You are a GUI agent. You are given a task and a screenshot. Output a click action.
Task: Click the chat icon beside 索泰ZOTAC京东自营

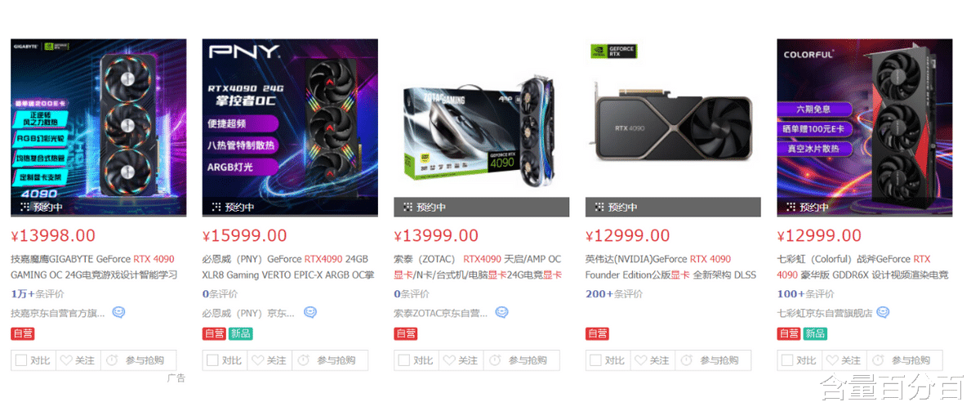(502, 312)
